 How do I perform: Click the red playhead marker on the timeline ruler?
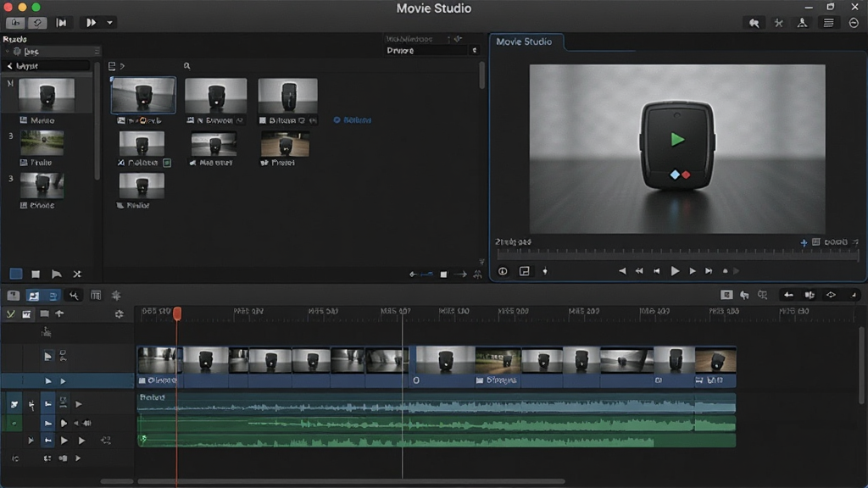[x=177, y=313]
